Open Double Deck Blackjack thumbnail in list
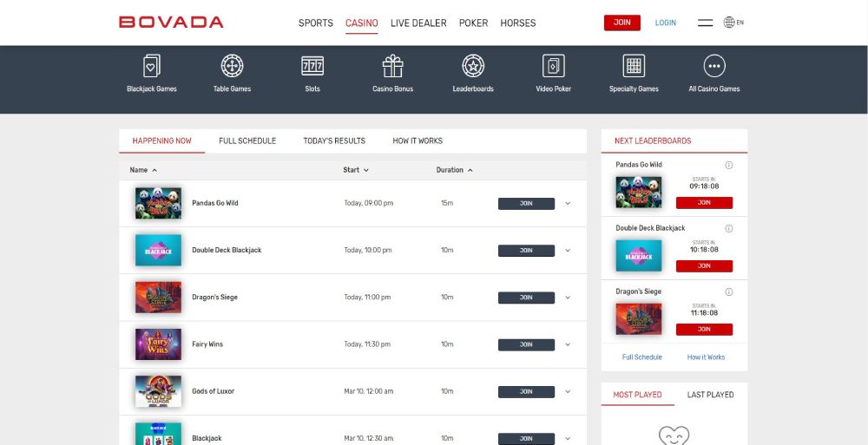The height and width of the screenshot is (445, 868). click(158, 250)
